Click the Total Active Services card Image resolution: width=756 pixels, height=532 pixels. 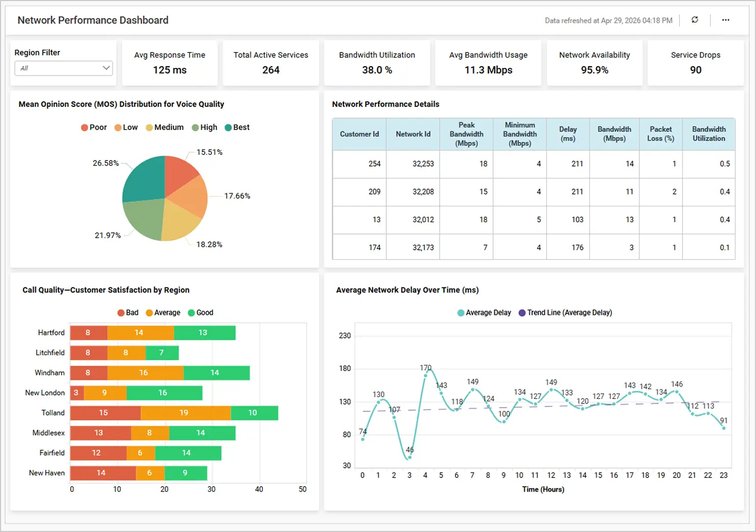tap(271, 63)
